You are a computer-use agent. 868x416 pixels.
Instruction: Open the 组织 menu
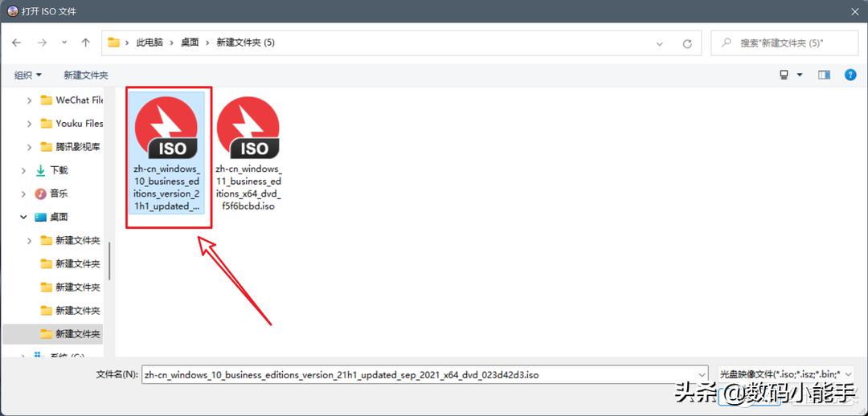pos(27,75)
